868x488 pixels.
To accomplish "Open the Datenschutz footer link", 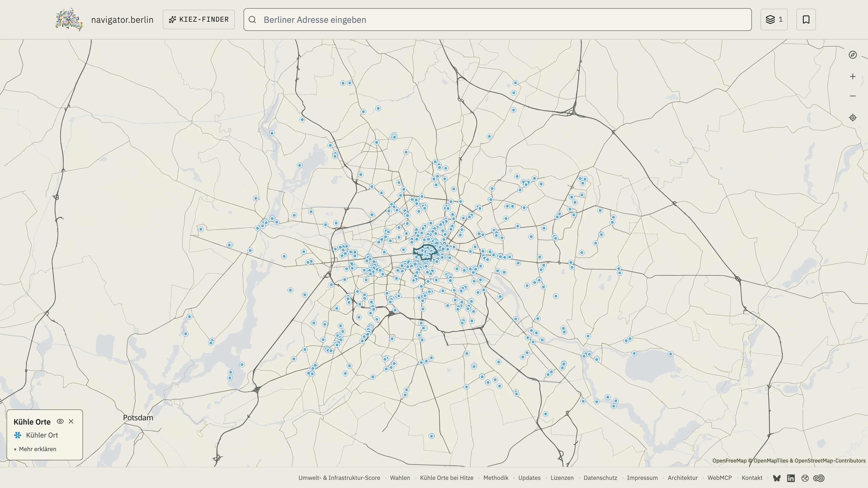I will click(x=601, y=478).
